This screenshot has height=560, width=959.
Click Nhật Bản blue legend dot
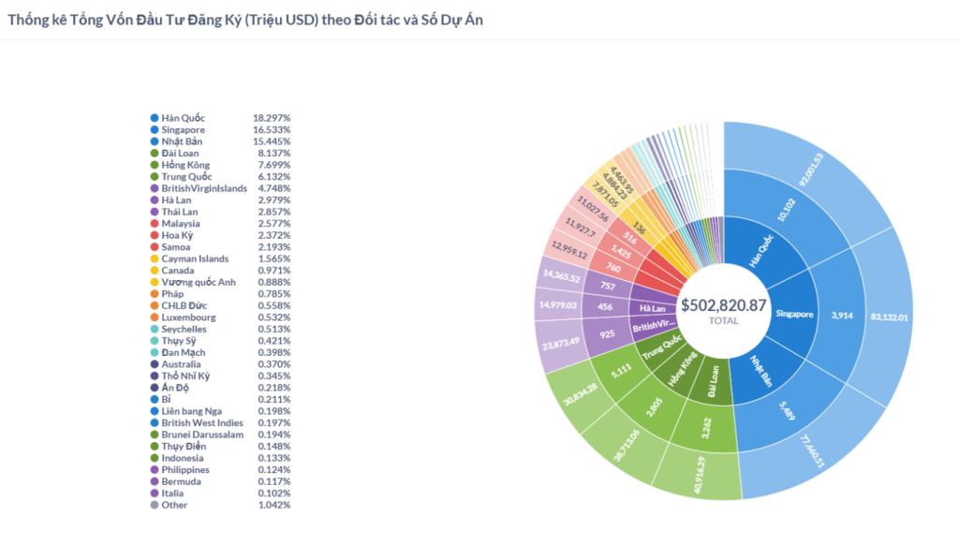click(155, 141)
